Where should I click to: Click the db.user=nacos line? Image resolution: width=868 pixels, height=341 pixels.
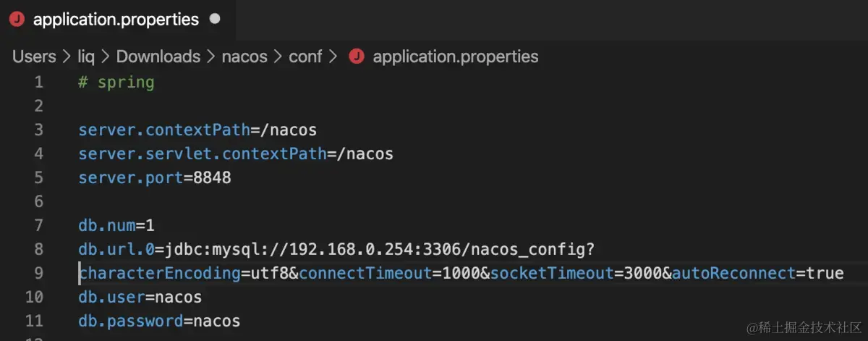pyautogui.click(x=140, y=297)
